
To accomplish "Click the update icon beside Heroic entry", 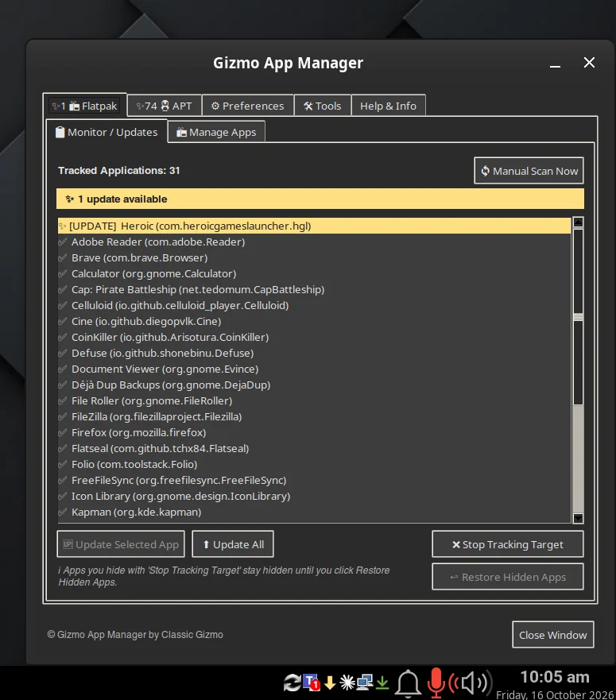I will coord(63,226).
